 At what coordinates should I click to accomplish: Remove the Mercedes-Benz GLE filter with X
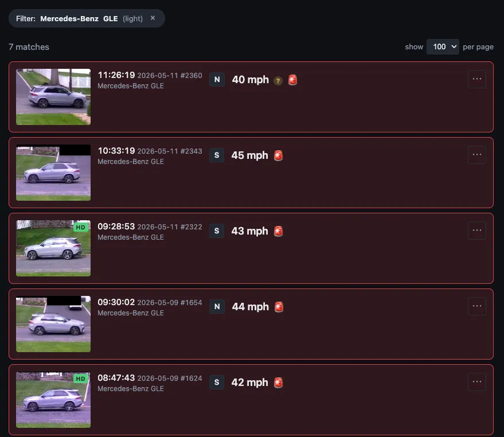153,18
